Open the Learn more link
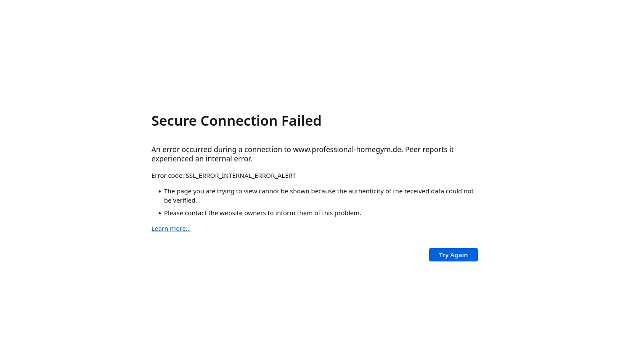 (x=171, y=229)
